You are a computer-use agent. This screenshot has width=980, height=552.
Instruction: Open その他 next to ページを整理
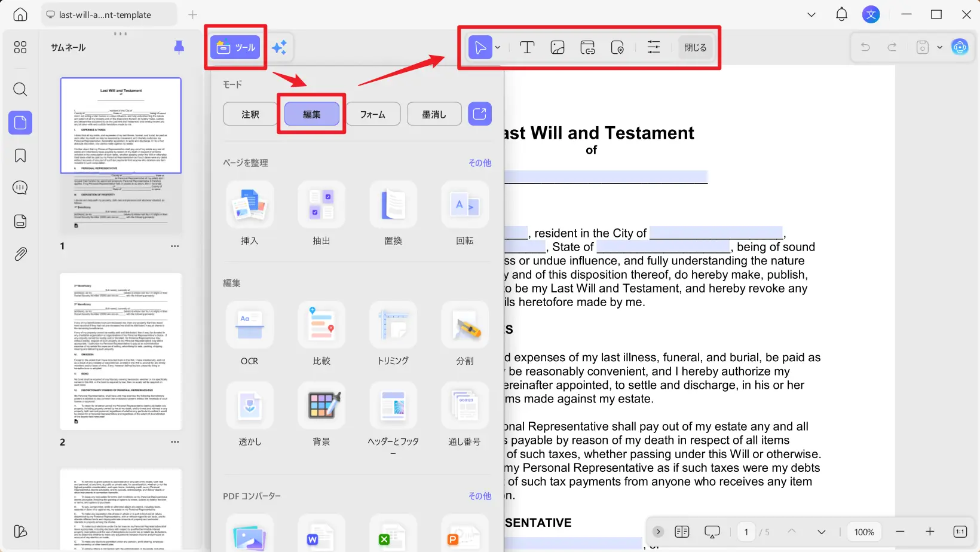pyautogui.click(x=480, y=163)
